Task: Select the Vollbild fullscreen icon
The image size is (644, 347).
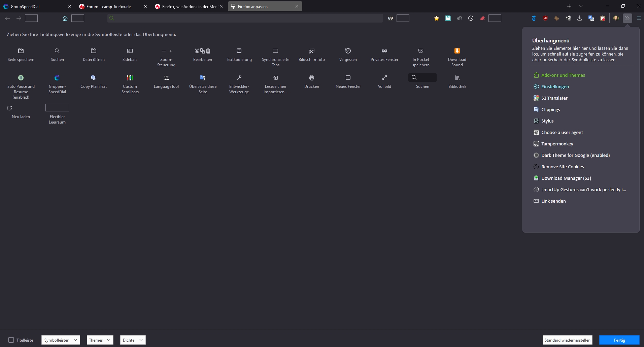Action: click(x=384, y=78)
